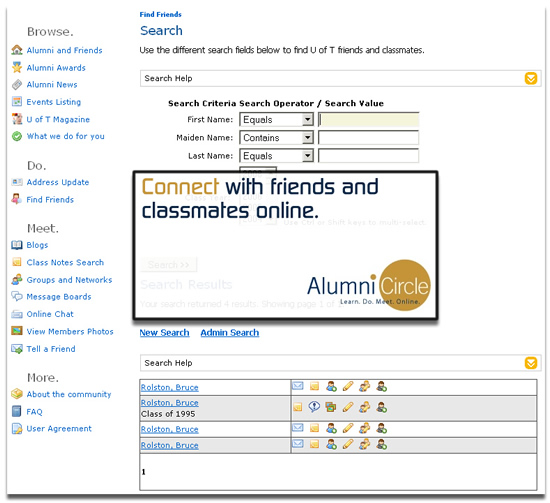The image size is (550, 503).
Task: Click the picture icon beside View Members Photos
Action: coord(16,331)
